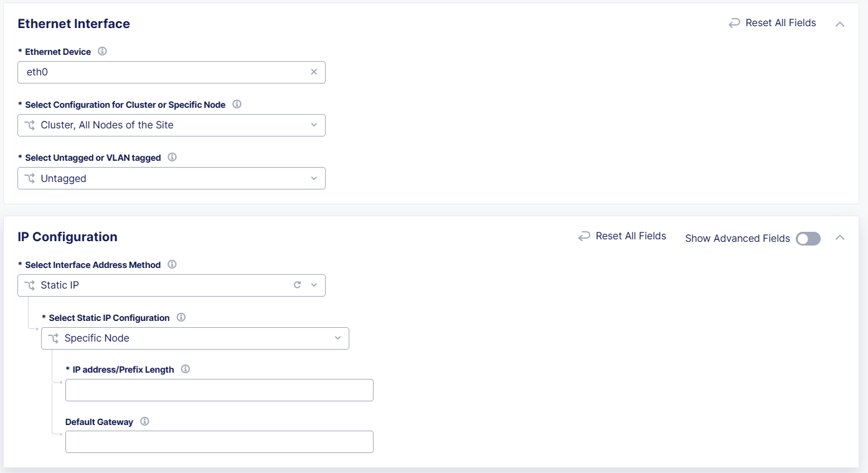Click the Default Gateway input field
The height and width of the screenshot is (473, 868).
[x=219, y=441]
